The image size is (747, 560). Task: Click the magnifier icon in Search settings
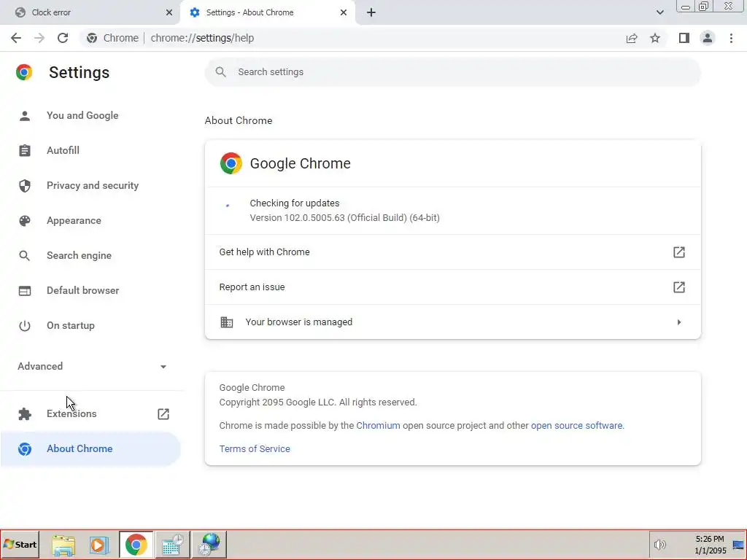220,72
